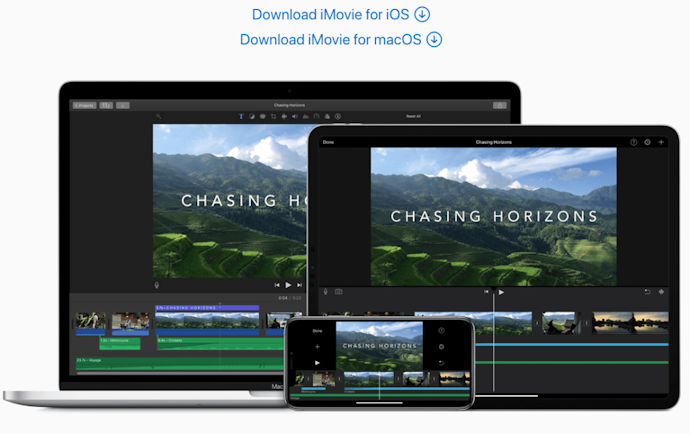Tap the undo arrow on the iPhone

tap(441, 363)
